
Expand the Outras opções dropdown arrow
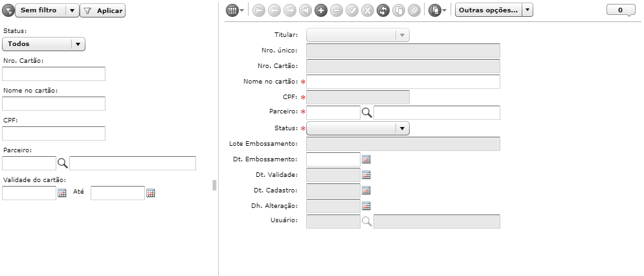[x=527, y=10]
